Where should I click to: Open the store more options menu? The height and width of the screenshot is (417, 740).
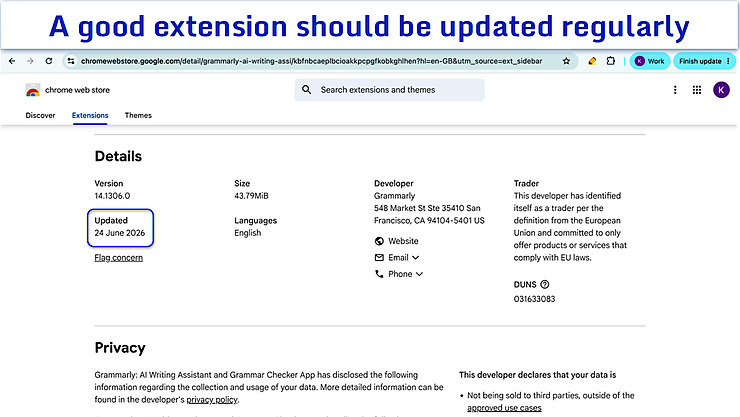tap(675, 90)
